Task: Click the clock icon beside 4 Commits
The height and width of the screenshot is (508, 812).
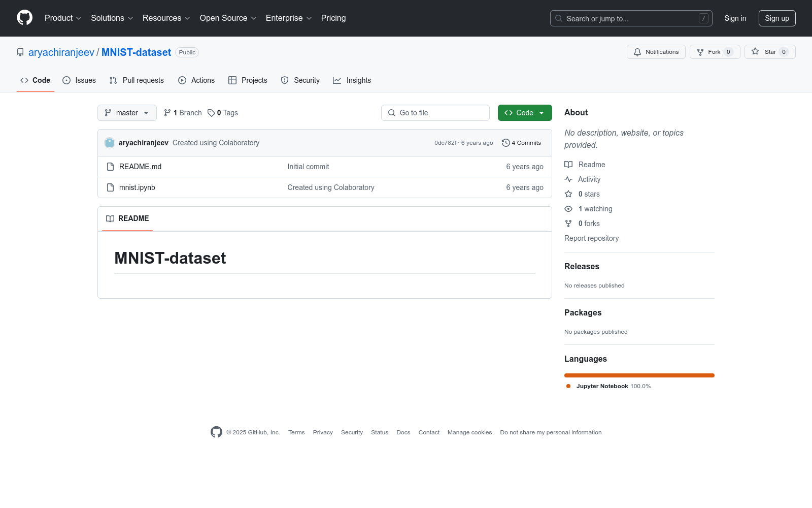Action: pyautogui.click(x=505, y=143)
